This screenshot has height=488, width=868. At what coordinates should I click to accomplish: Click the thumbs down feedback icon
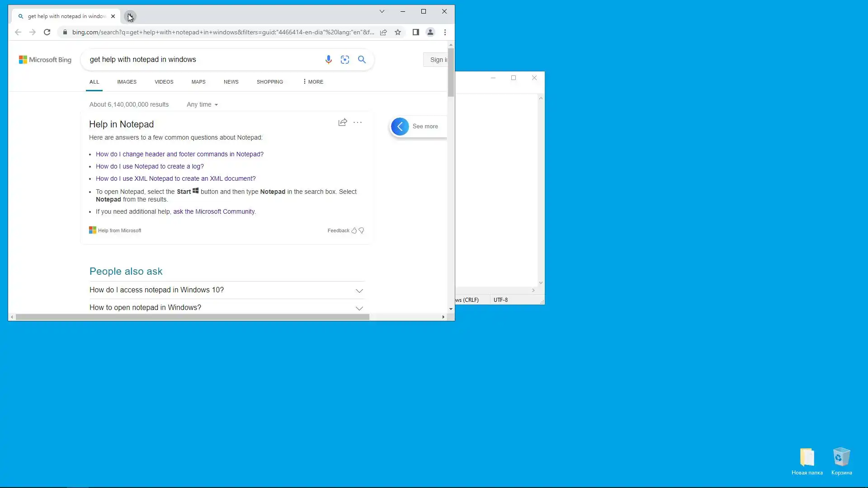click(361, 230)
